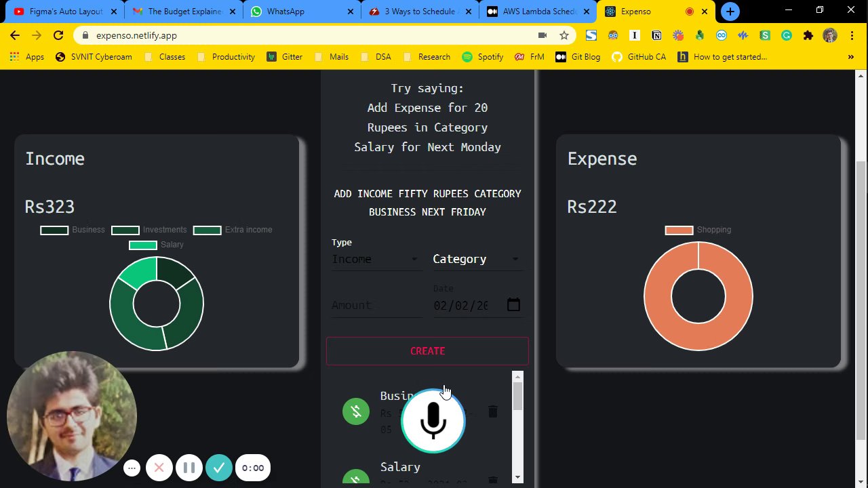868x488 pixels.
Task: Toggle the Business legend in Income chart
Action: 73,230
